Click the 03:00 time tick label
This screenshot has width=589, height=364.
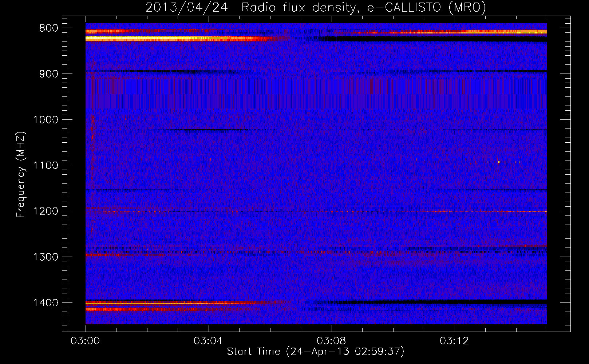click(85, 341)
